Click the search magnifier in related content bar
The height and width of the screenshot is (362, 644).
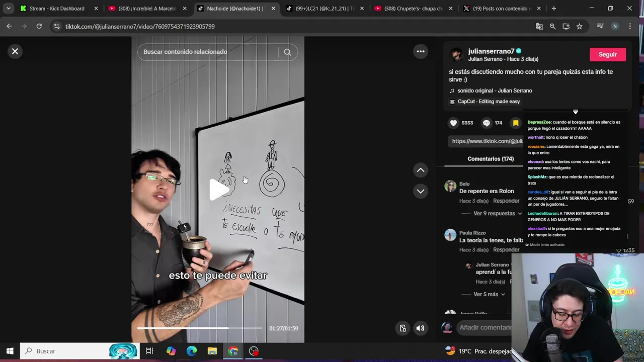(x=287, y=52)
